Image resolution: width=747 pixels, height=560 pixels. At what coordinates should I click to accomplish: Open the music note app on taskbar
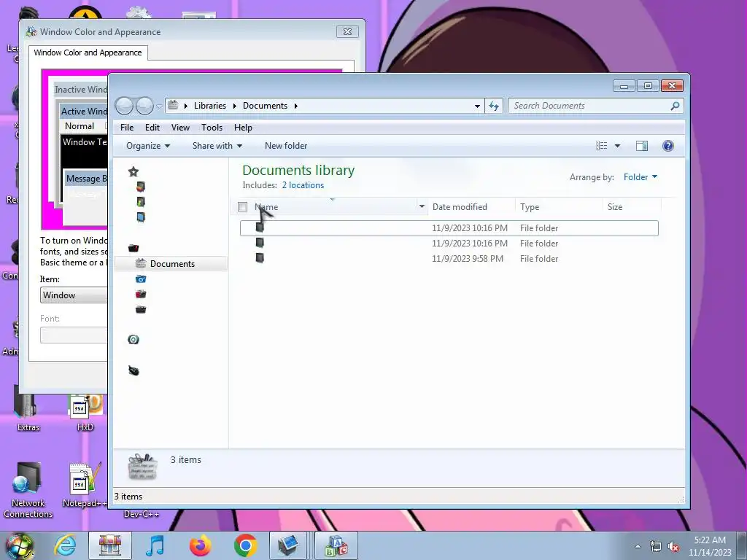pos(155,545)
